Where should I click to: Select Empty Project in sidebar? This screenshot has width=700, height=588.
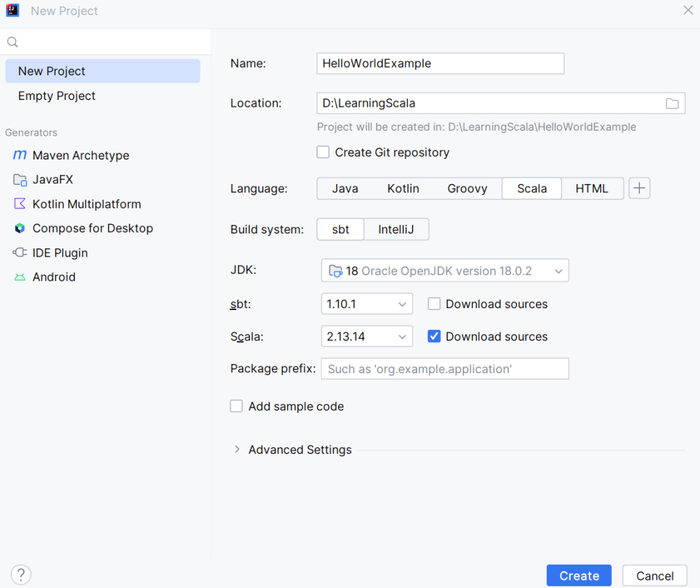pos(103,96)
